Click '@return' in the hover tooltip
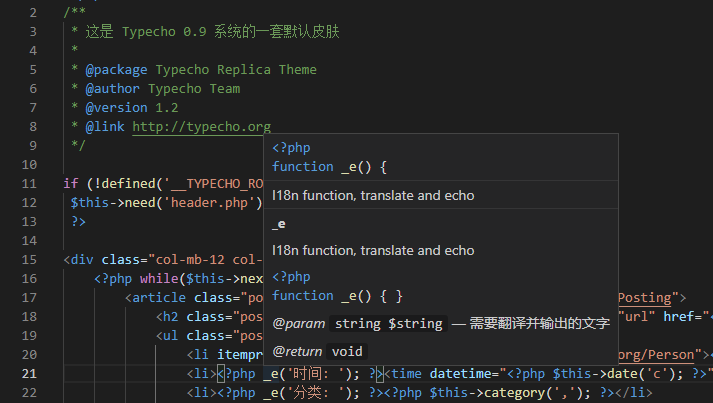Image resolution: width=713 pixels, height=403 pixels. [x=297, y=351]
